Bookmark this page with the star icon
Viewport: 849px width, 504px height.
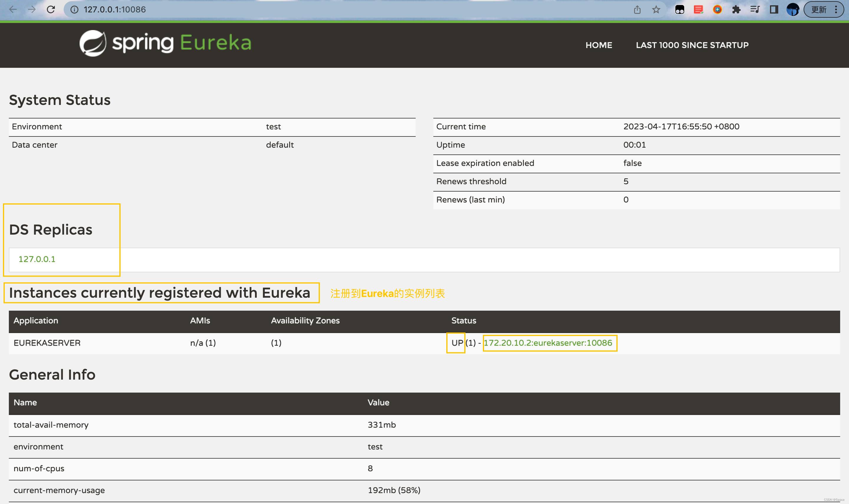tap(656, 9)
